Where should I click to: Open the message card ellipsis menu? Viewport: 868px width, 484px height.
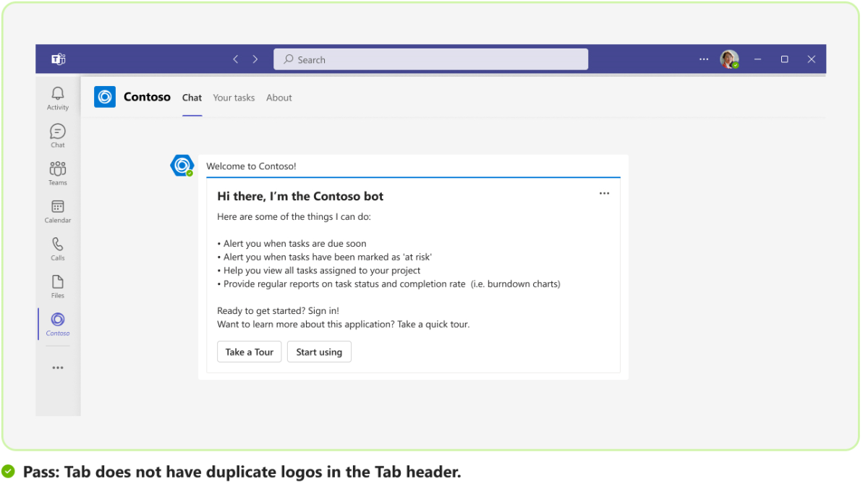coord(605,193)
